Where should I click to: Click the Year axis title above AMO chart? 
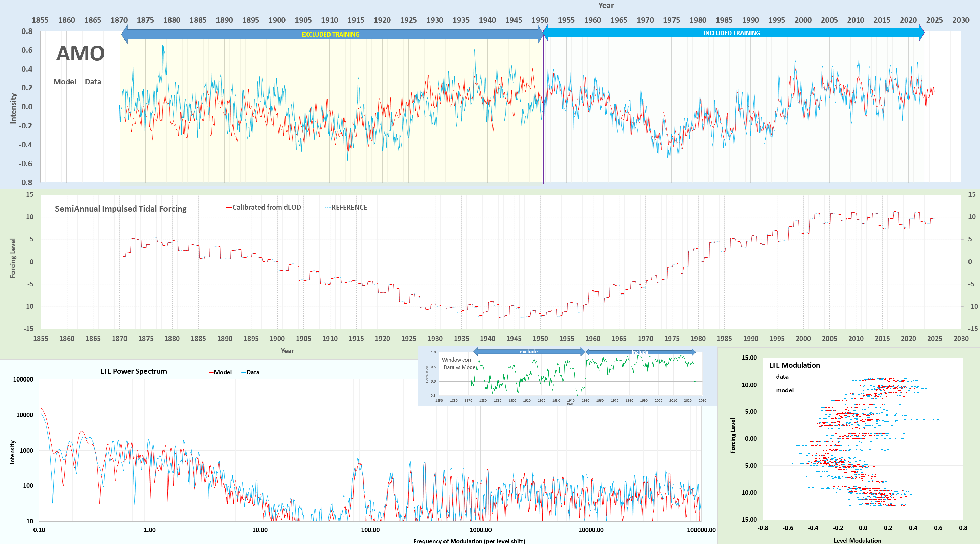pos(606,5)
